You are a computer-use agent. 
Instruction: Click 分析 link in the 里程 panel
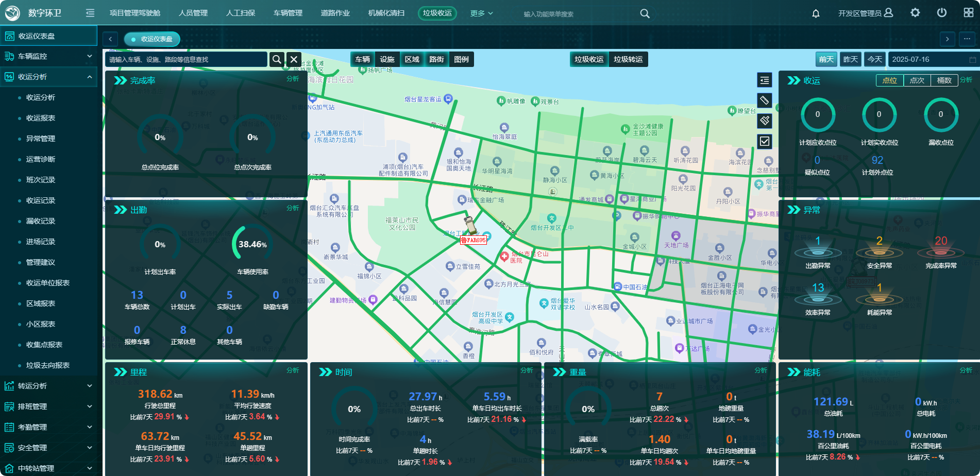pyautogui.click(x=293, y=370)
